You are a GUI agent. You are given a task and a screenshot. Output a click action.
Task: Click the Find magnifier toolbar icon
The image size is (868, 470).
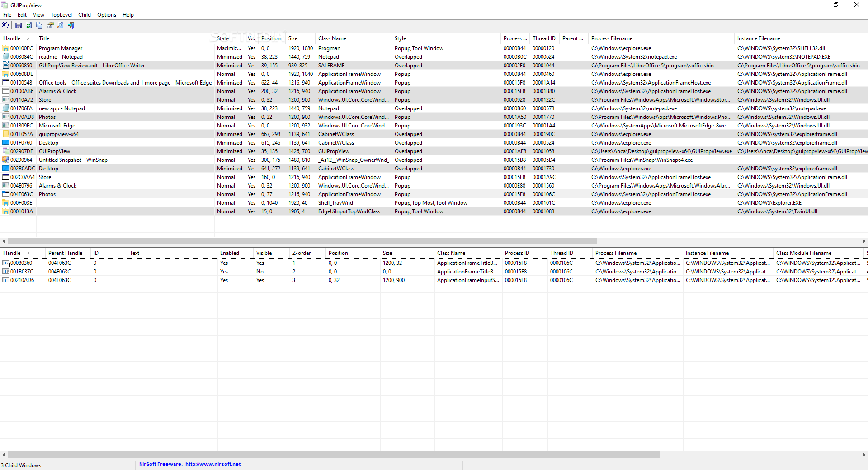(61, 25)
